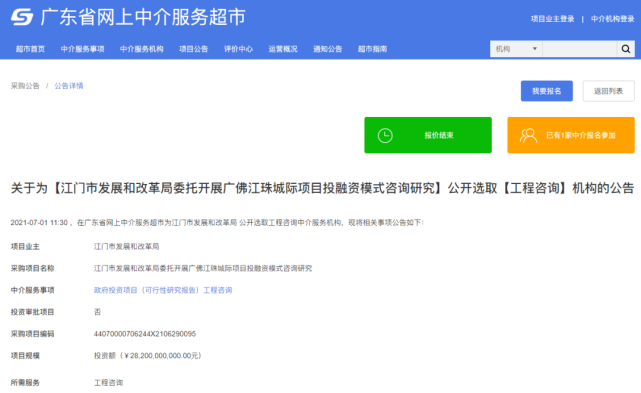Open the 评价中心 menu item
This screenshot has width=641, height=393.
(238, 49)
